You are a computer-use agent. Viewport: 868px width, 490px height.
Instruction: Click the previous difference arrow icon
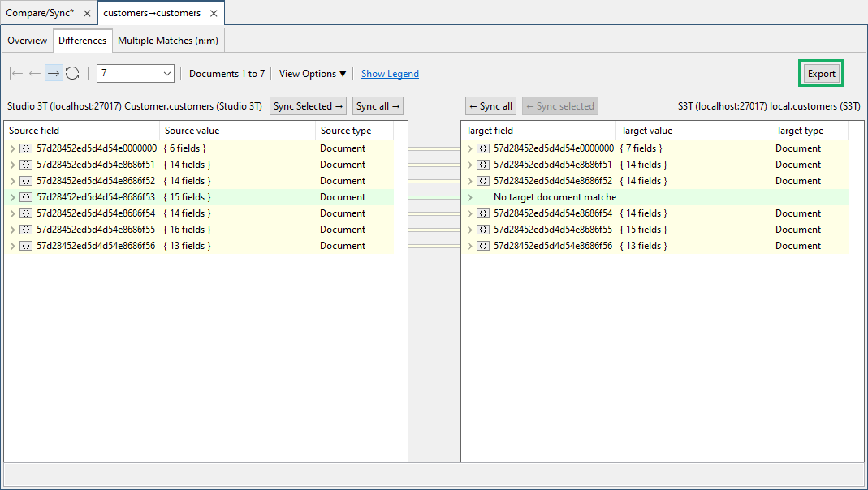[x=34, y=73]
